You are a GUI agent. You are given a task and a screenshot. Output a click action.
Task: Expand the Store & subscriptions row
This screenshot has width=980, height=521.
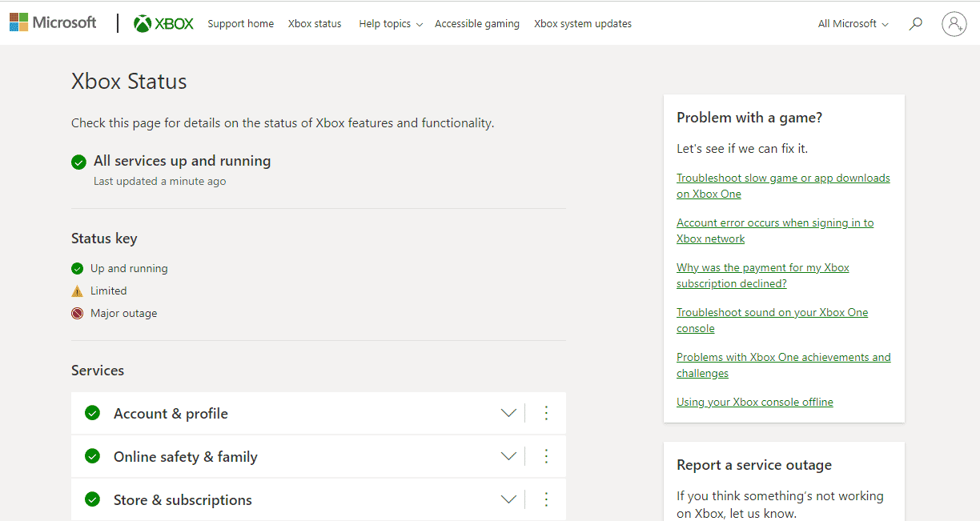pyautogui.click(x=508, y=499)
